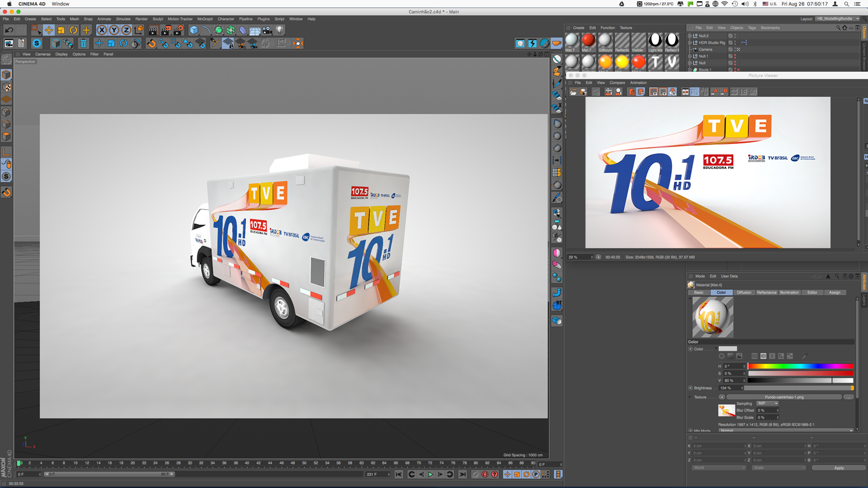868x488 pixels.
Task: Expand the Texture disclosure triangle
Action: click(x=690, y=397)
